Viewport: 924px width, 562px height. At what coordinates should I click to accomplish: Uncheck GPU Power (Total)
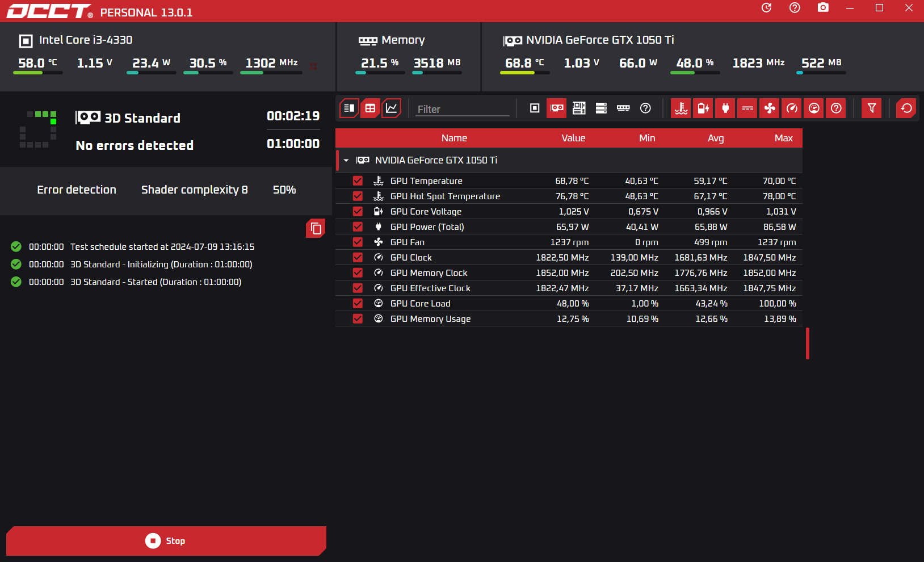358,227
